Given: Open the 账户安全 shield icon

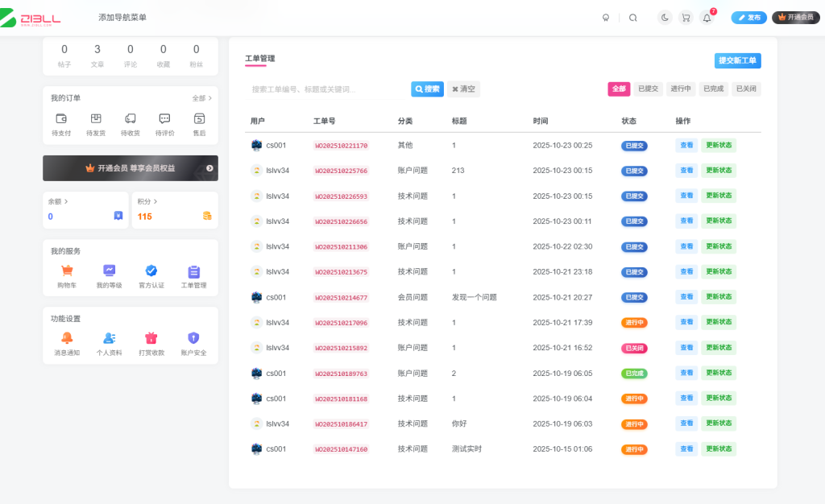Looking at the screenshot, I should (193, 340).
